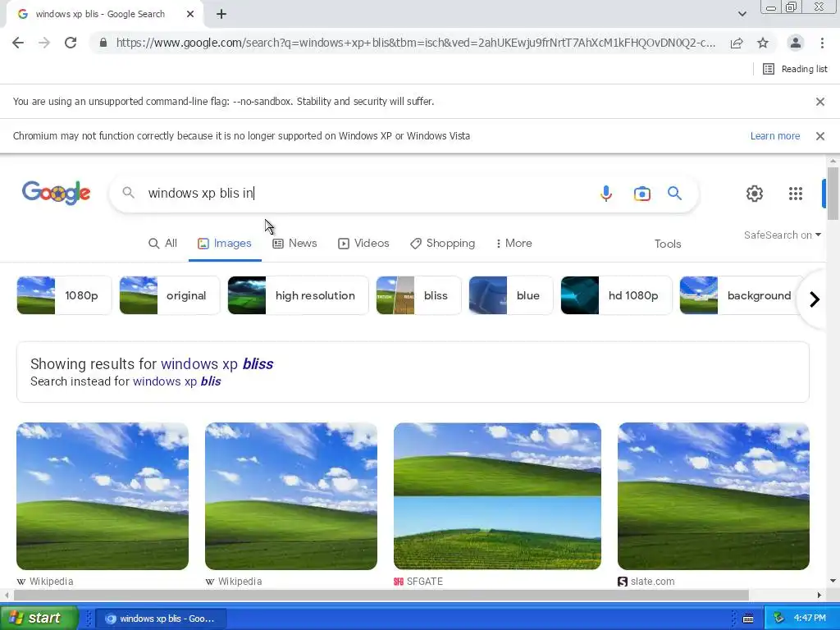Open the SFGATE bliss image
This screenshot has width=840, height=630.
(497, 496)
